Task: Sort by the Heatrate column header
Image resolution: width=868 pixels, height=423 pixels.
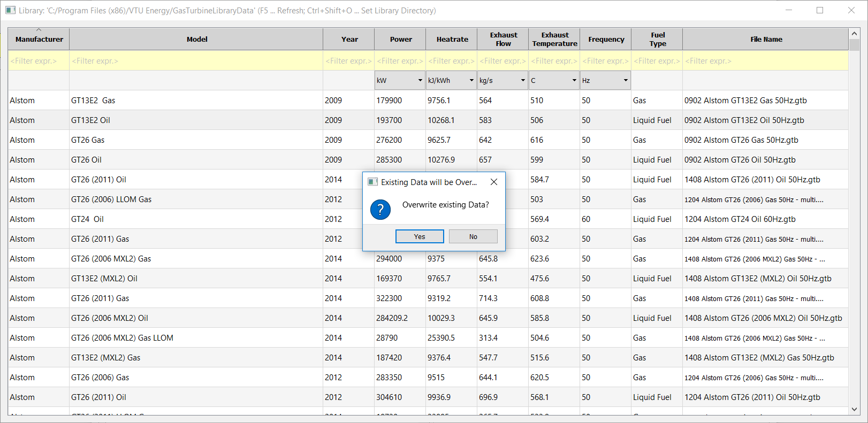Action: (452, 39)
